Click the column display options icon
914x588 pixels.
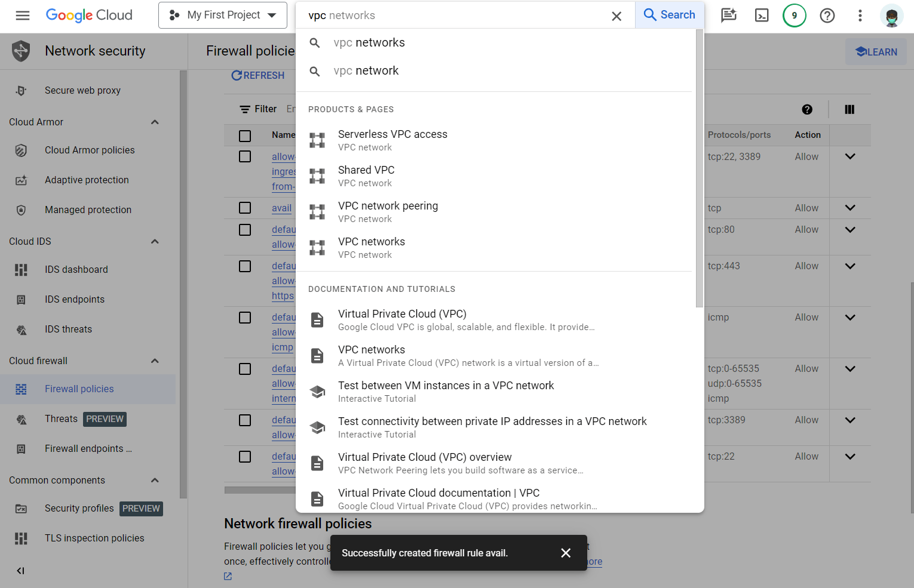pos(849,109)
